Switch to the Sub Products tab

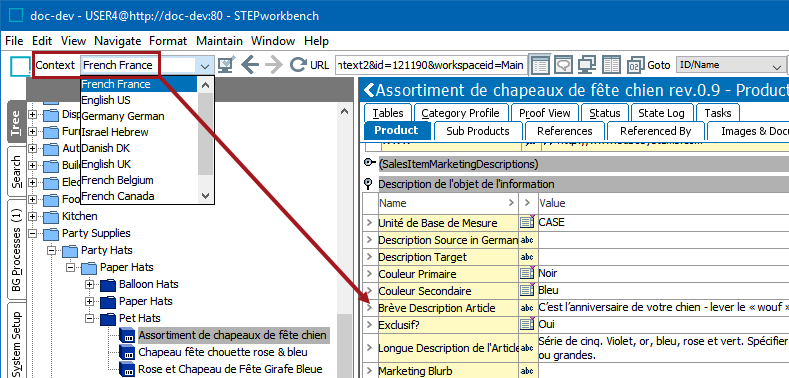pyautogui.click(x=478, y=131)
